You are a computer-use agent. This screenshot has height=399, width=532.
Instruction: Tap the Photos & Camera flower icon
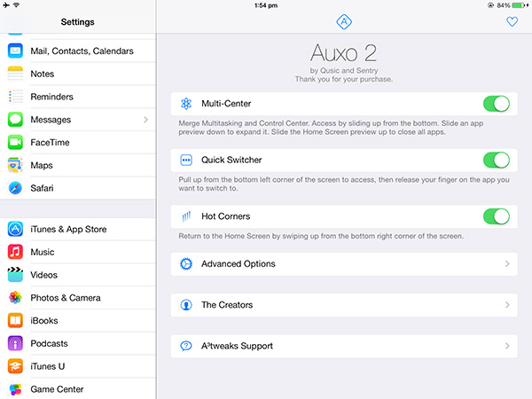point(15,298)
